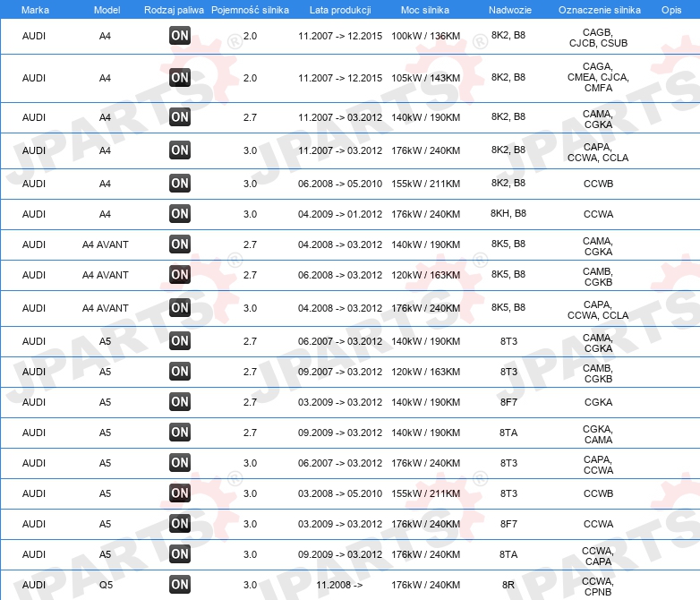Select engine codes CAGB, CJCB, CSUB
This screenshot has height=600, width=700.
pos(598,38)
